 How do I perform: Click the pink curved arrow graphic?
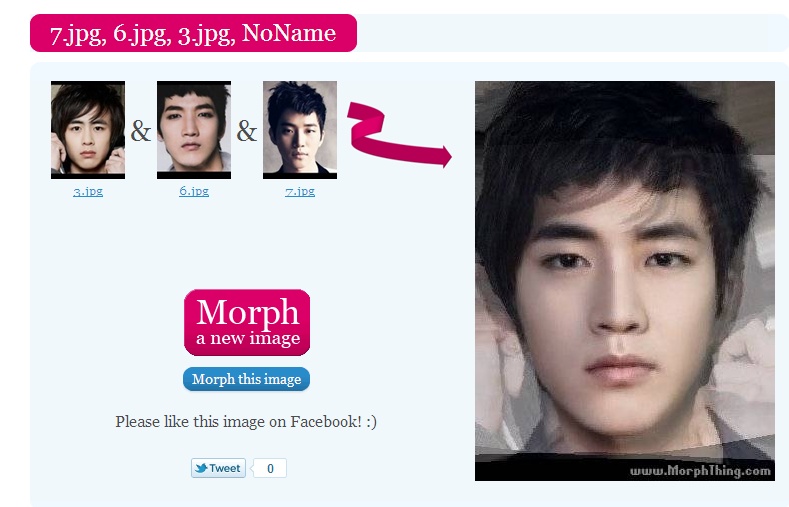tap(399, 134)
